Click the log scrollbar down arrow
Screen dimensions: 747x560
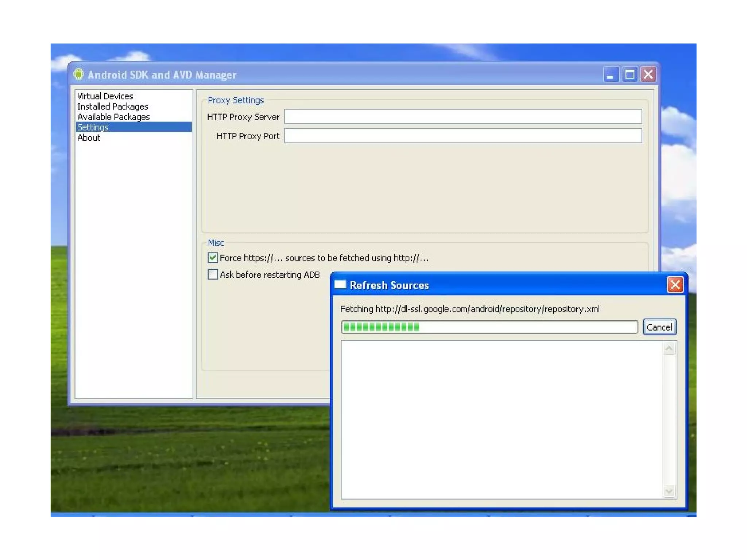(669, 491)
